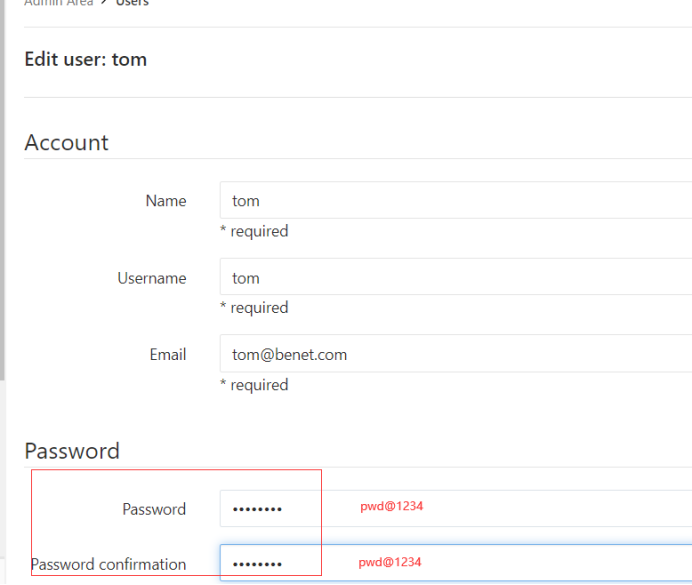Screen dimensions: 692x585
Task: Click into the Password field
Action: click(455, 508)
